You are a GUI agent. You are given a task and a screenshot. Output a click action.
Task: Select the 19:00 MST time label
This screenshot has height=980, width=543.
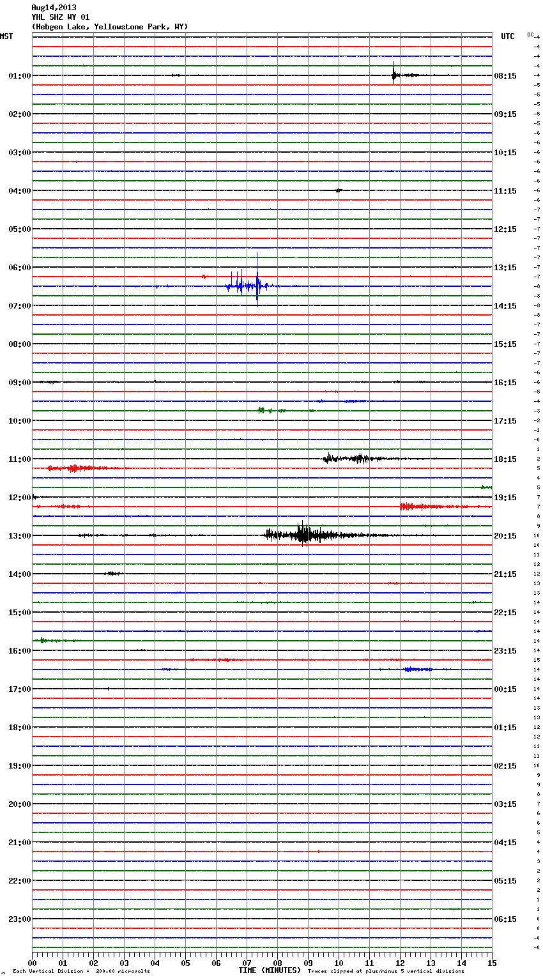pyautogui.click(x=19, y=766)
